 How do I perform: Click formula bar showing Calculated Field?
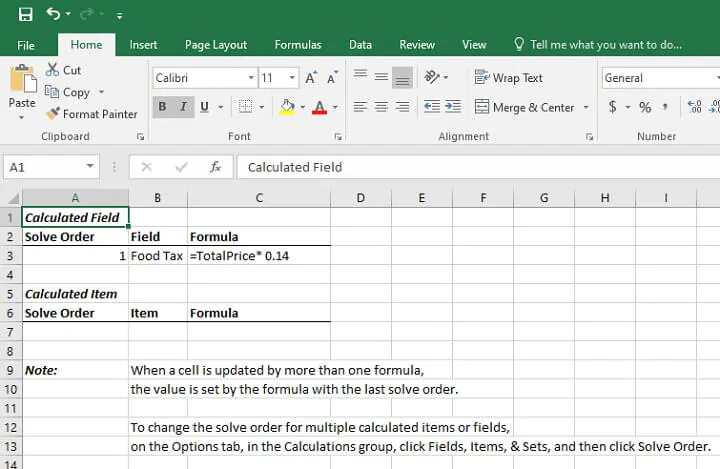click(x=478, y=167)
